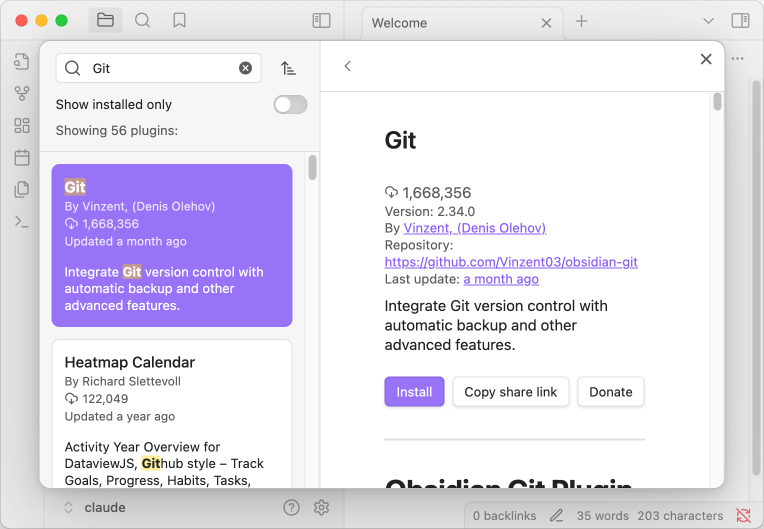This screenshot has height=529, width=764.
Task: Open the search magnifier tab in the top bar
Action: pos(142,20)
